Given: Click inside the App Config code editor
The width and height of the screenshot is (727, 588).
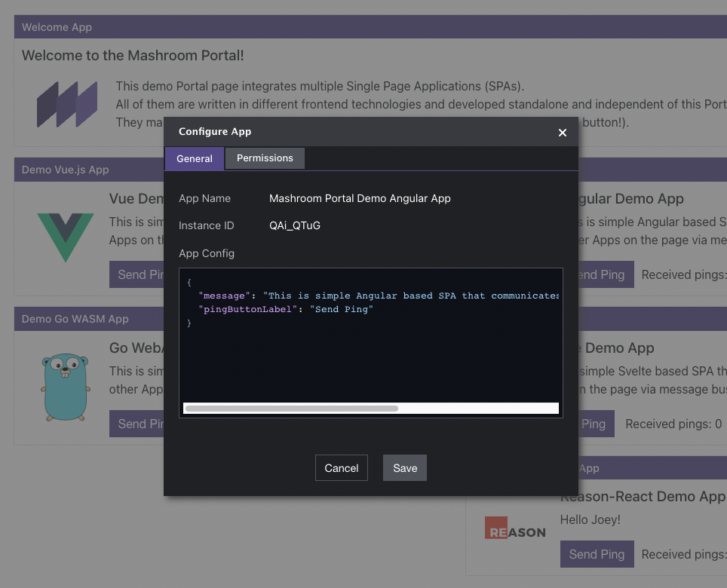Looking at the screenshot, I should click(371, 343).
